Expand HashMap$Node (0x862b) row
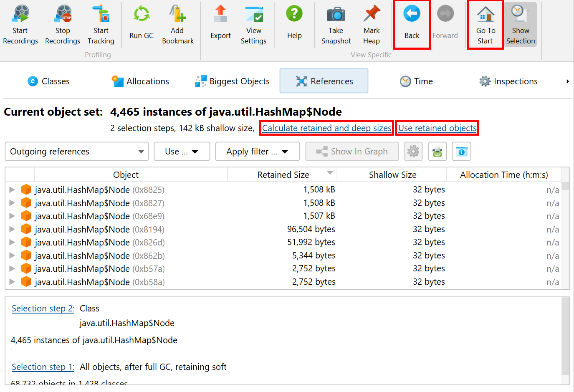Image resolution: width=574 pixels, height=392 pixels. pos(12,255)
